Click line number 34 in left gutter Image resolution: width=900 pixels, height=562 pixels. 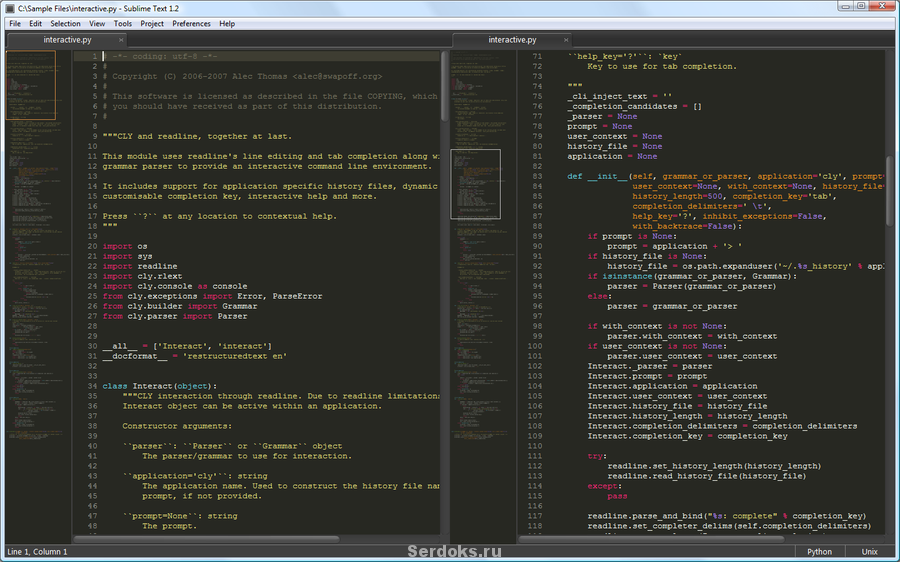(x=92, y=386)
